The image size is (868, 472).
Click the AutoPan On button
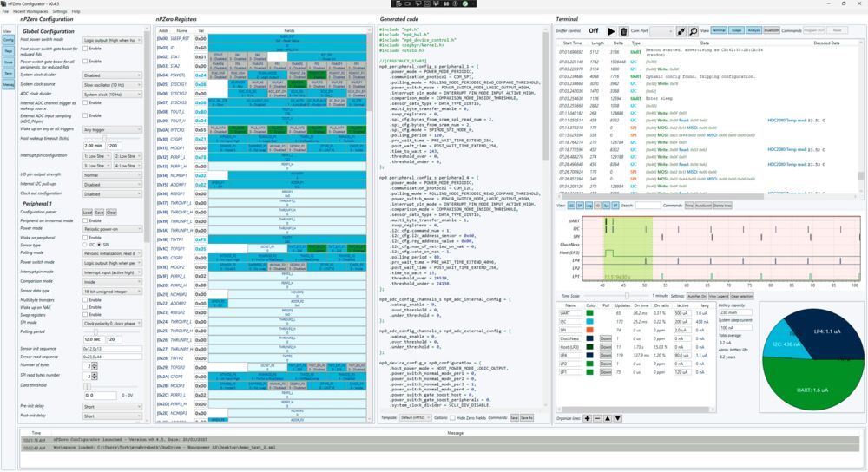point(696,296)
